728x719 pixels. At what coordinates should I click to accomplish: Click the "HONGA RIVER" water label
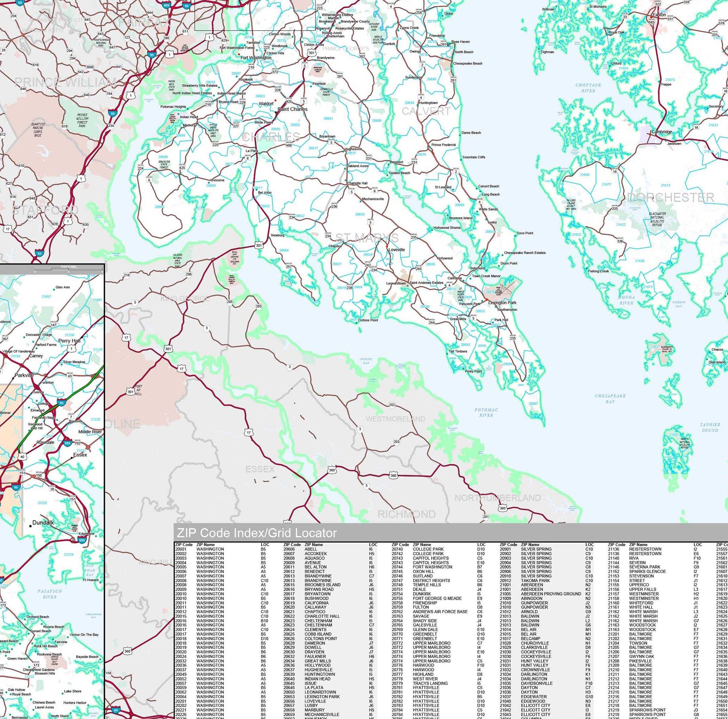[626, 300]
